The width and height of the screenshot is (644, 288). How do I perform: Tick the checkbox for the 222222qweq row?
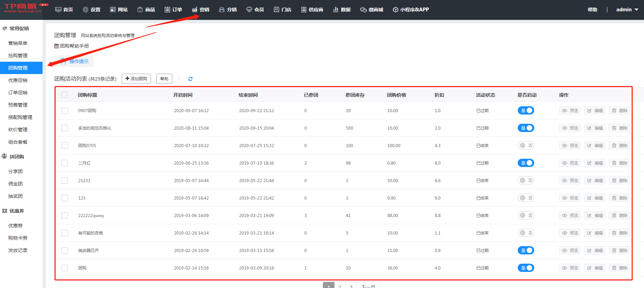coord(65,216)
